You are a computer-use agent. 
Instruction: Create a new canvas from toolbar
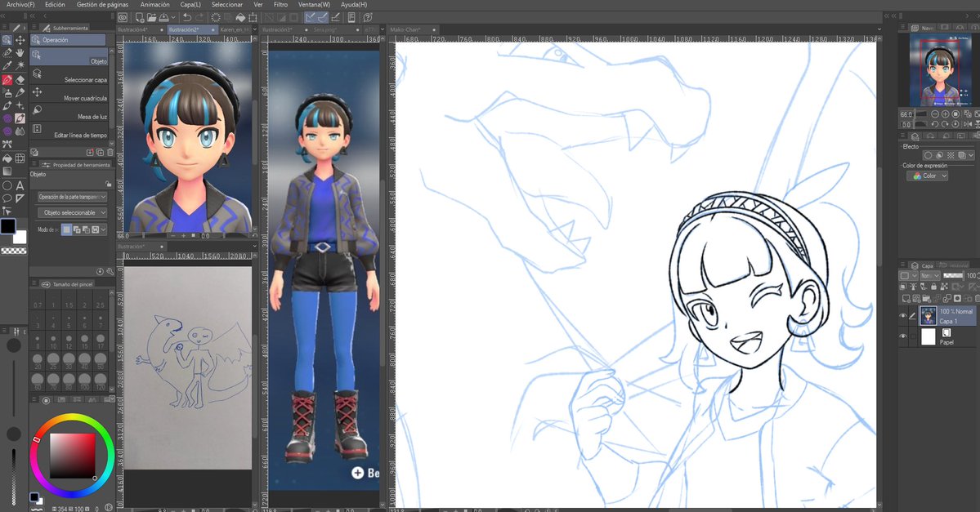click(x=140, y=17)
